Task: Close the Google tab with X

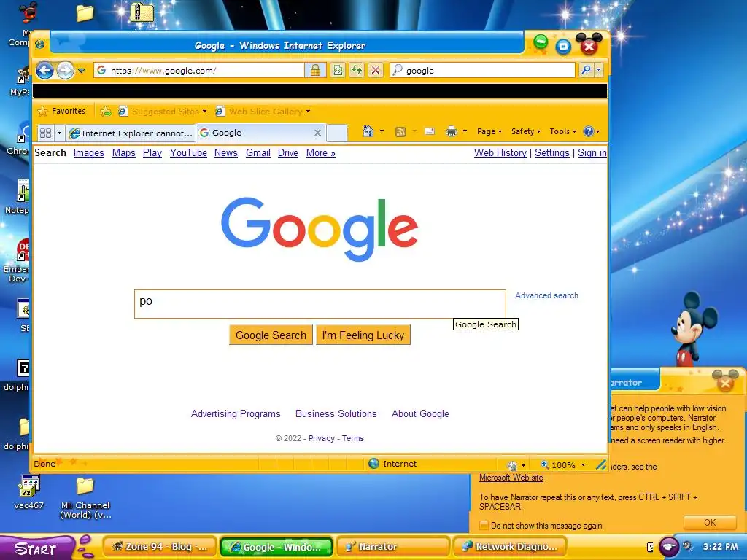Action: click(x=317, y=133)
